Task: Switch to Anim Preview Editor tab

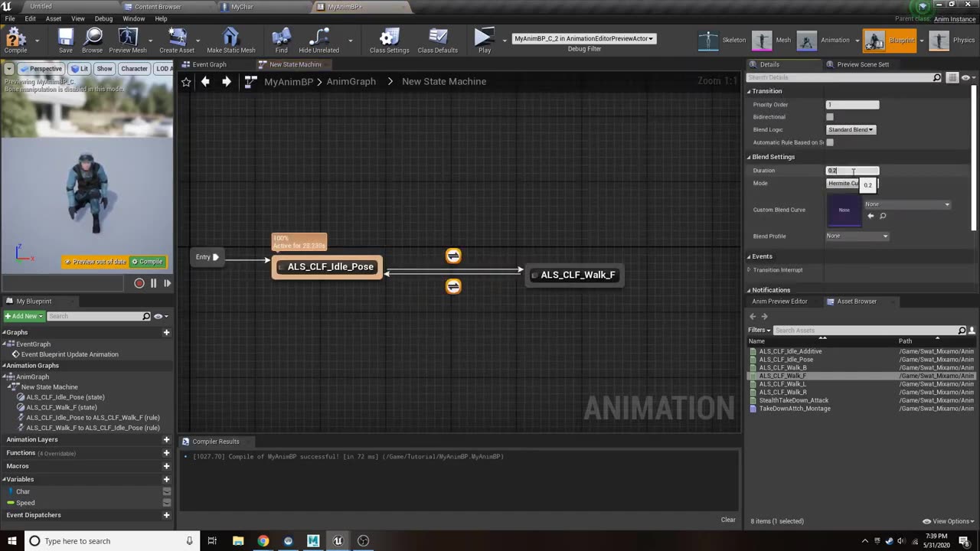Action: point(779,302)
